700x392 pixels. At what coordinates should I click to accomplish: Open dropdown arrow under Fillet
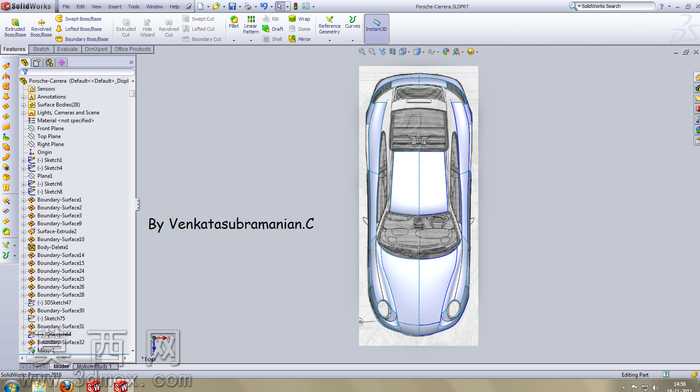click(234, 41)
